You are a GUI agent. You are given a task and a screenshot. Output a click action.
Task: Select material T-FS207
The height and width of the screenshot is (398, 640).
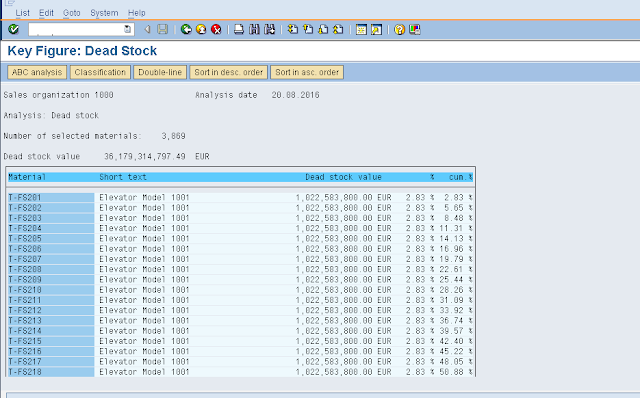point(51,259)
